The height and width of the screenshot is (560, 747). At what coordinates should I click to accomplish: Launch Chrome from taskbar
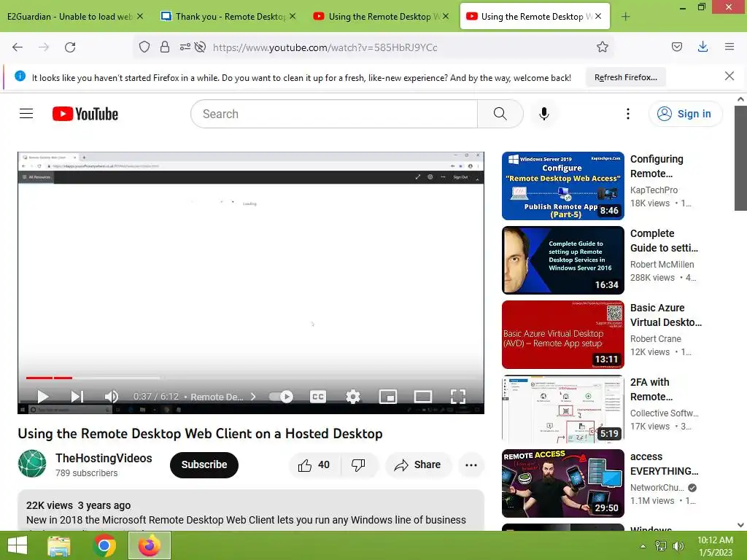click(x=104, y=545)
